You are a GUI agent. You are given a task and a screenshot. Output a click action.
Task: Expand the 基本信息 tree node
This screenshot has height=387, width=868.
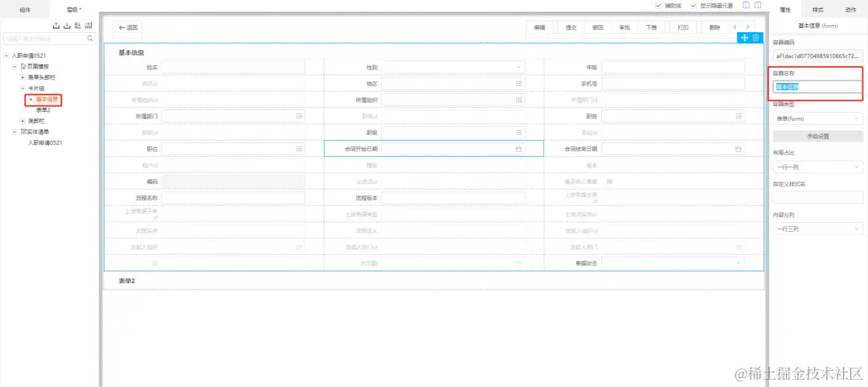point(31,99)
